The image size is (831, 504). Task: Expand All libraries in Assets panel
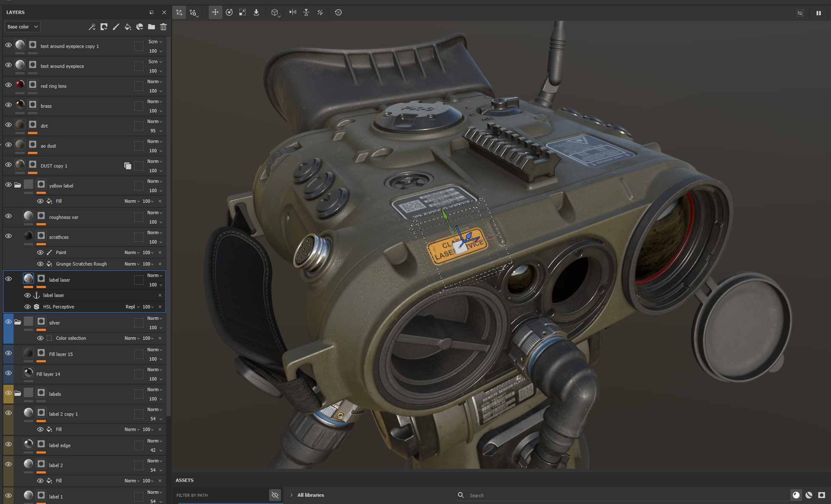pos(292,495)
